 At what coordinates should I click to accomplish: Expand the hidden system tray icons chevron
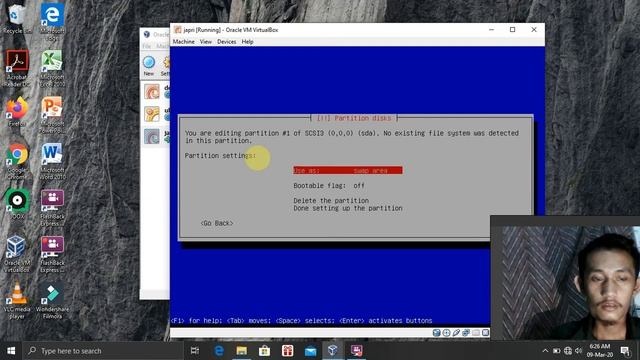tap(545, 351)
